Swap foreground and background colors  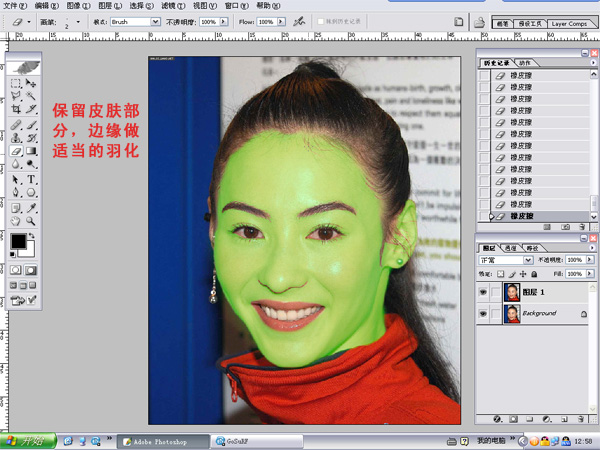click(32, 236)
